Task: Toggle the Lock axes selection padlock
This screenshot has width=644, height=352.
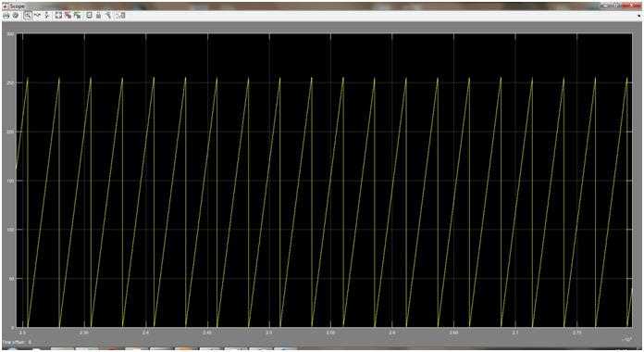Action: [x=98, y=16]
